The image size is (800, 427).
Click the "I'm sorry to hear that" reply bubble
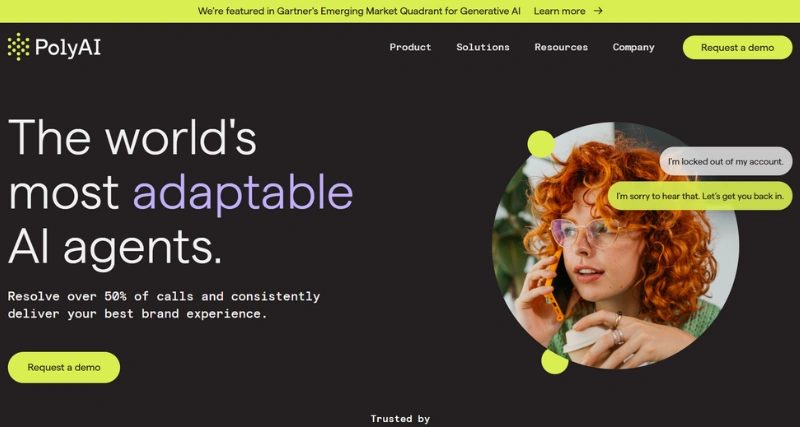coord(699,196)
